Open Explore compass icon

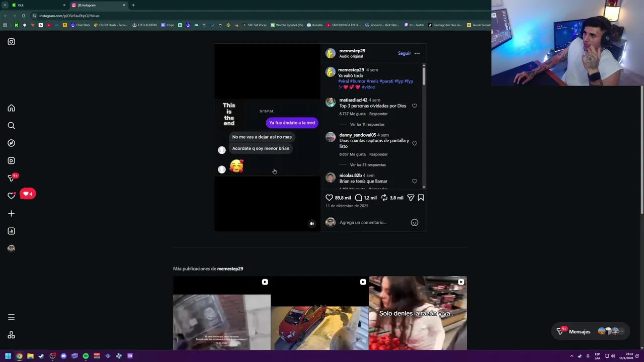[11, 143]
